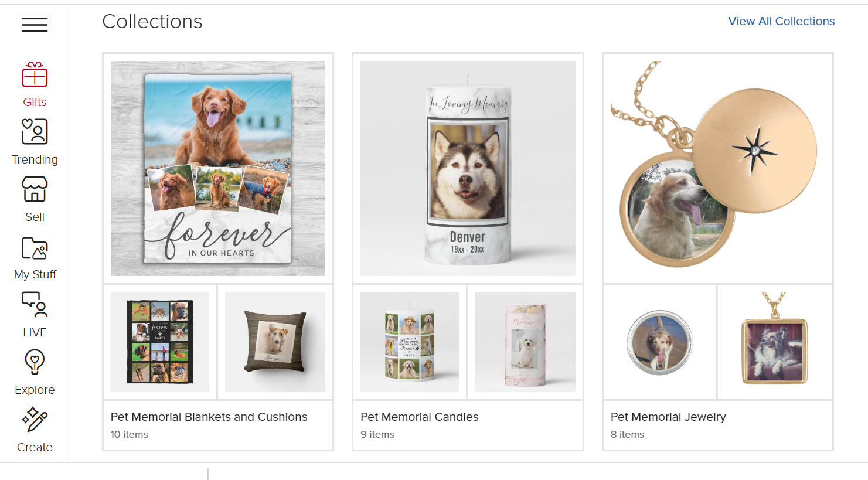Screen dimensions: 868x480
Task: Open the Create magic wand icon
Action: (35, 419)
